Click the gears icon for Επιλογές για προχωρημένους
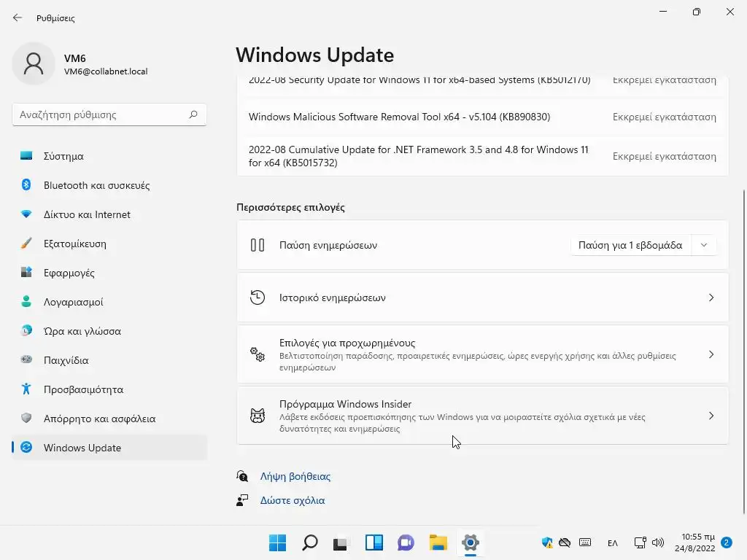This screenshot has width=747, height=560. (258, 354)
